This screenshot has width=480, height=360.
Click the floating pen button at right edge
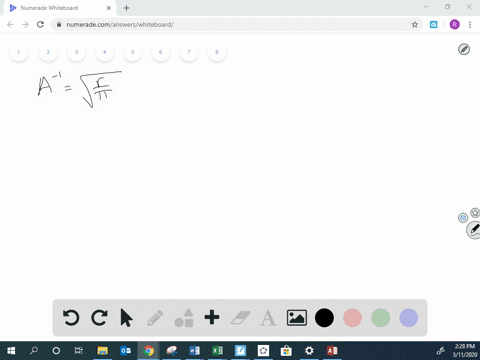coord(474,230)
